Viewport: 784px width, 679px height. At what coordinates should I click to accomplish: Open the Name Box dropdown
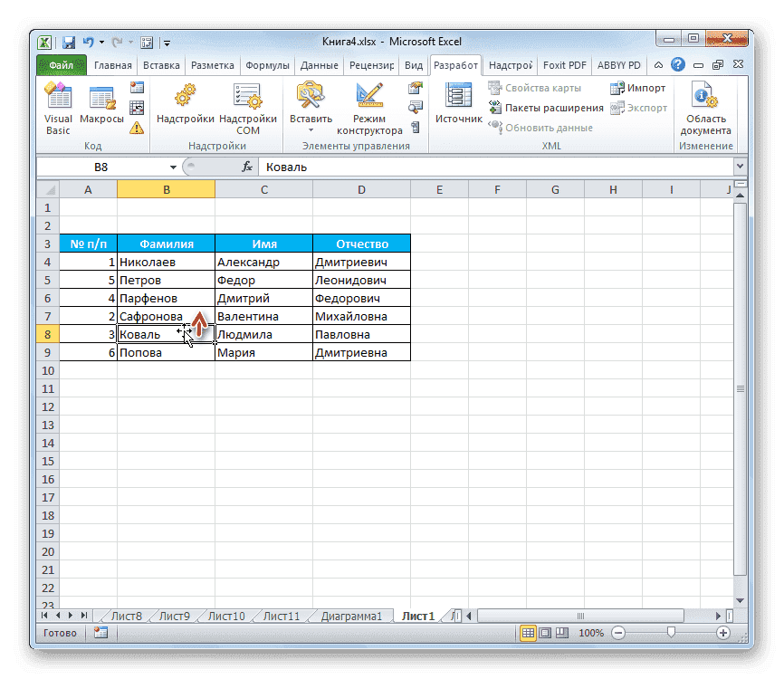coord(174,167)
